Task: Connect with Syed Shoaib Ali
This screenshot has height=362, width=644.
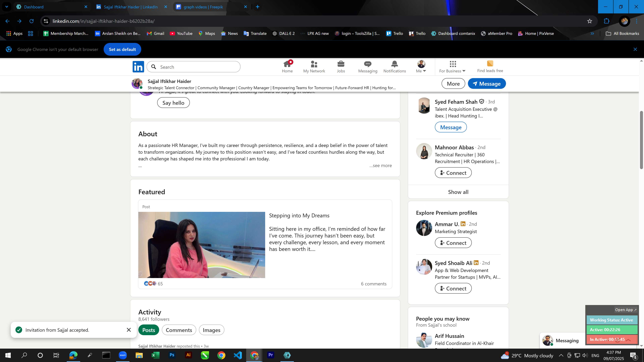Action: (453, 289)
